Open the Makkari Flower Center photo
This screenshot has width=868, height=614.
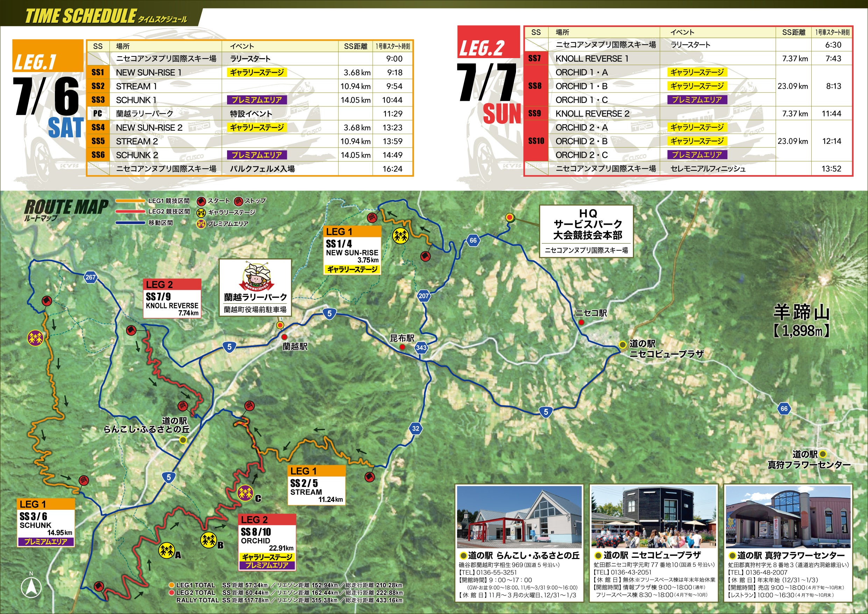point(788,517)
